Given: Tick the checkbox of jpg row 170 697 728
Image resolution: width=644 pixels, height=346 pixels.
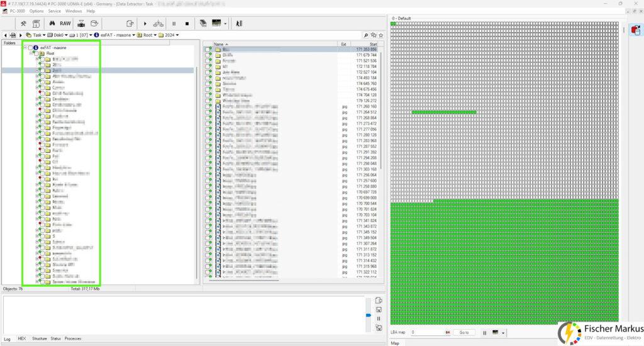Looking at the screenshot, I should coord(209,193).
